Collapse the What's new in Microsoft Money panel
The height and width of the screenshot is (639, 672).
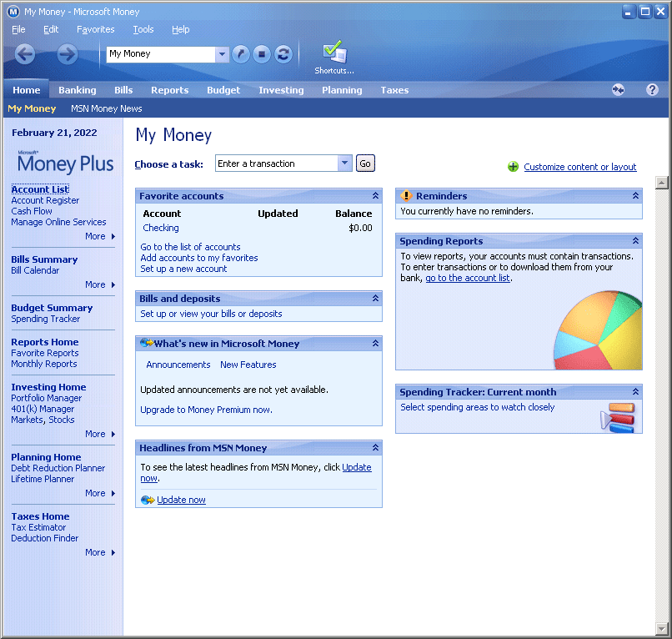(x=375, y=344)
